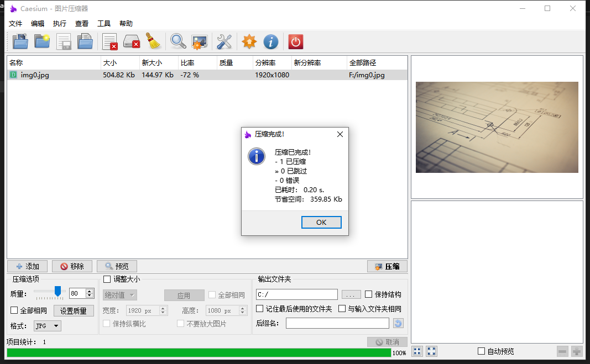
Task: Toggle 记住最后使用的文件夹 checkbox
Action: [260, 308]
